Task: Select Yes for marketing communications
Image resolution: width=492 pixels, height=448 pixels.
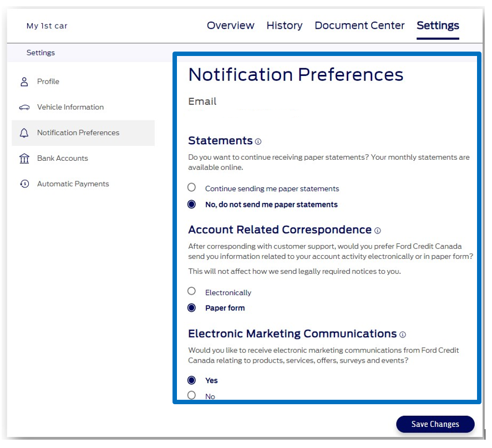Action: 191,380
